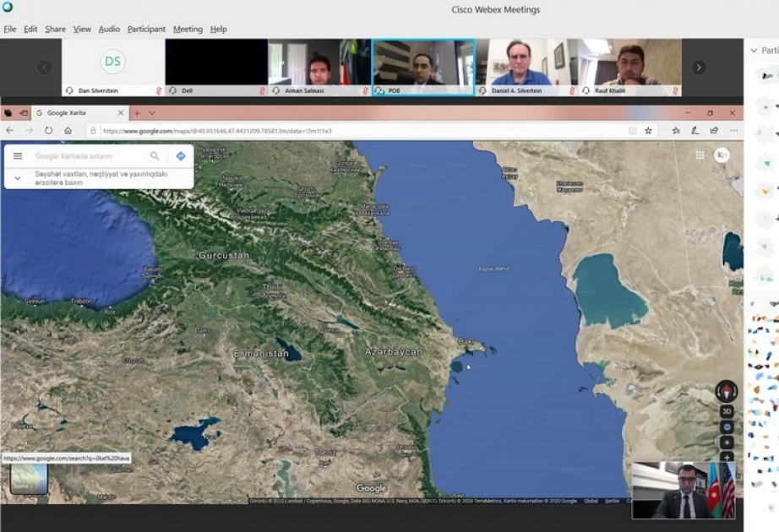This screenshot has height=532, width=779.
Task: Click the Maps search magnifier icon
Action: (x=155, y=156)
